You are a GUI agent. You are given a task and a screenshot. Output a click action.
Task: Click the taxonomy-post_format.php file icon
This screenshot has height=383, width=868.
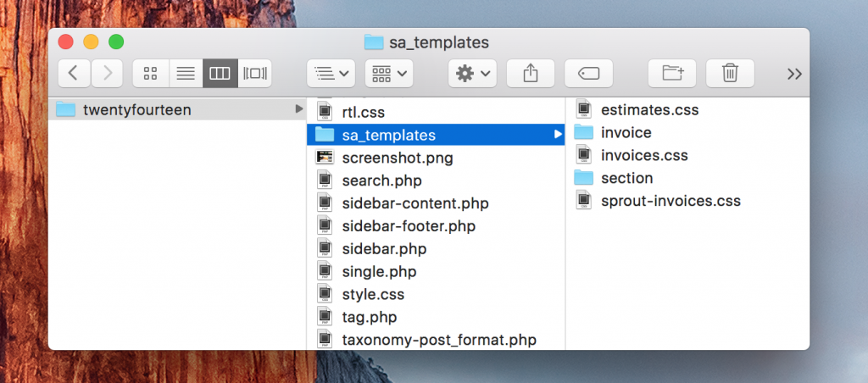tap(325, 339)
